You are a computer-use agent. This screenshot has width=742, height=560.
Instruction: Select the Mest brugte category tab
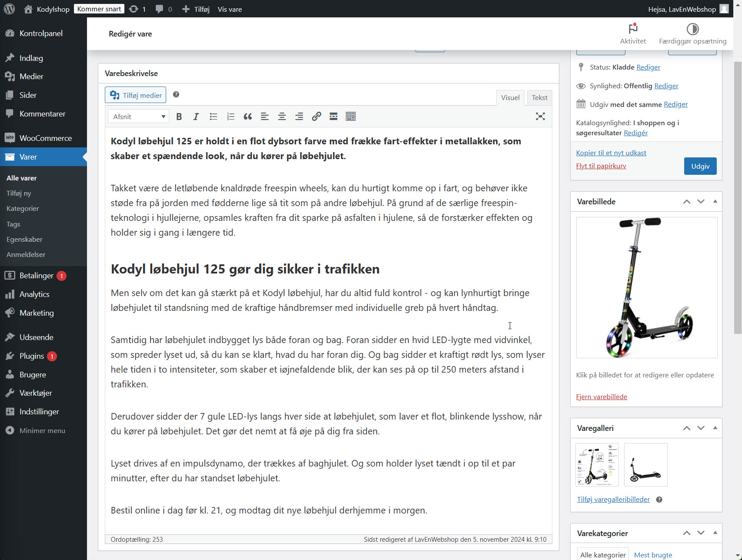(x=653, y=554)
